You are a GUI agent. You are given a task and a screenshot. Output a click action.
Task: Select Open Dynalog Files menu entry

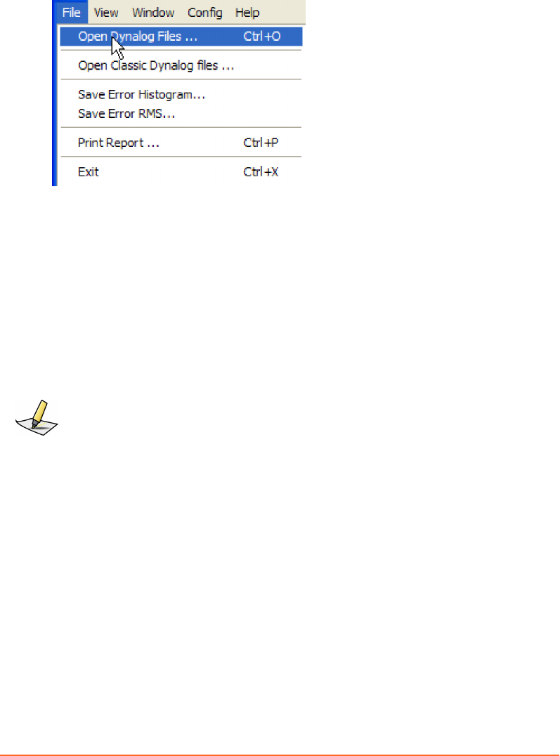click(181, 36)
